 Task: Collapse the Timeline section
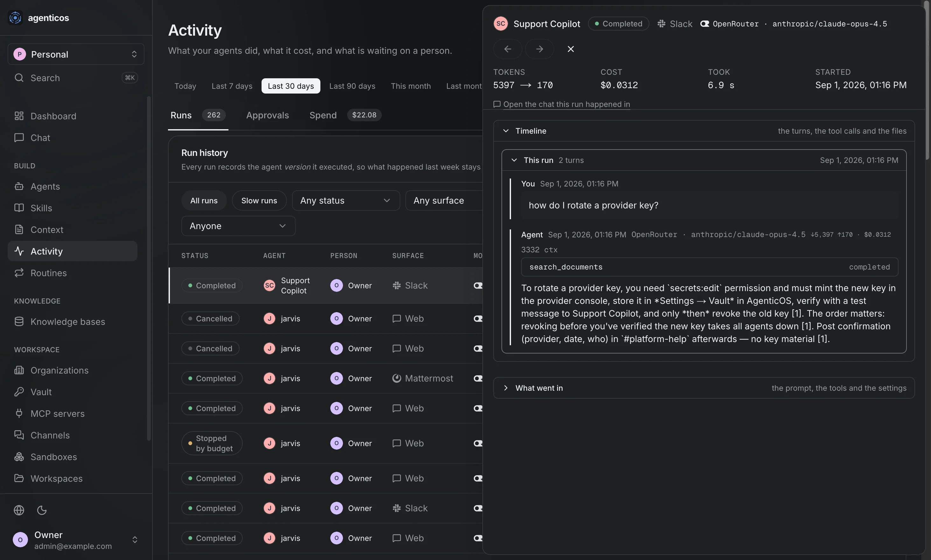point(704,131)
